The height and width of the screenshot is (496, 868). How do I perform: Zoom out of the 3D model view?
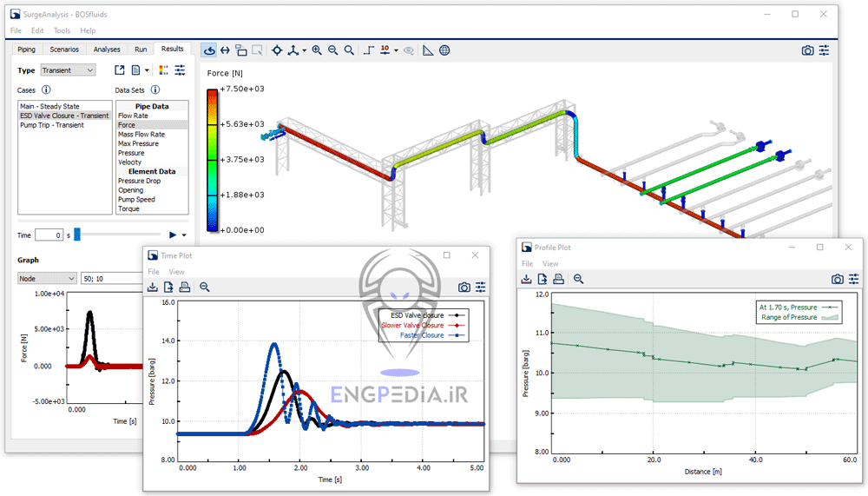[332, 50]
